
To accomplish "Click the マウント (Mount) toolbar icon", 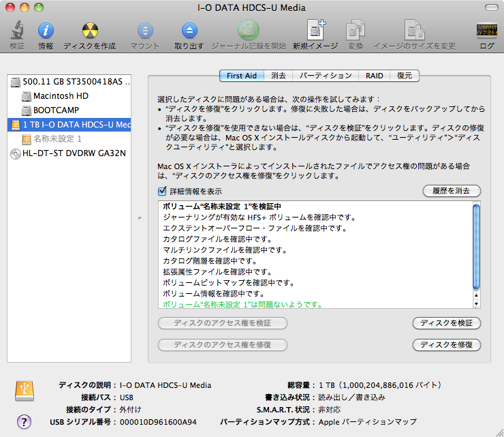I will pos(145,31).
